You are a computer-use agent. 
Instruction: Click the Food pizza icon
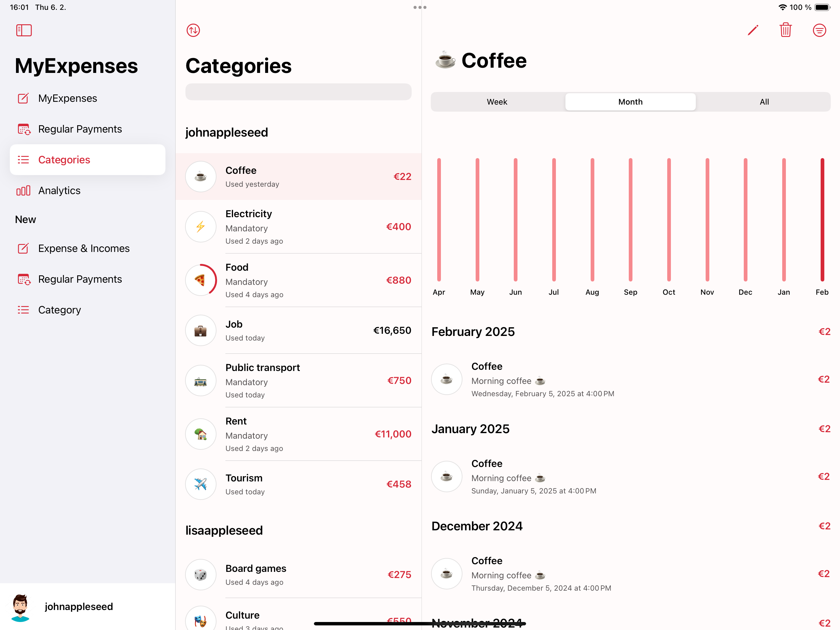[x=200, y=281]
